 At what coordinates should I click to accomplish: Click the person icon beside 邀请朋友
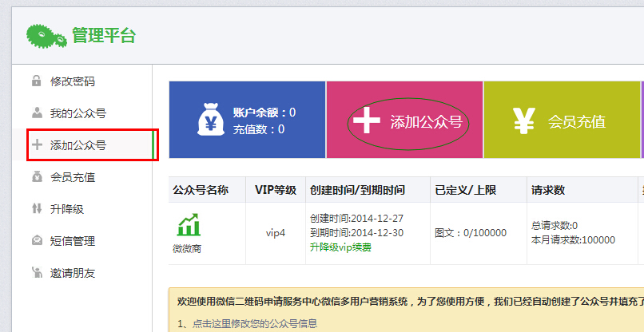coord(37,272)
